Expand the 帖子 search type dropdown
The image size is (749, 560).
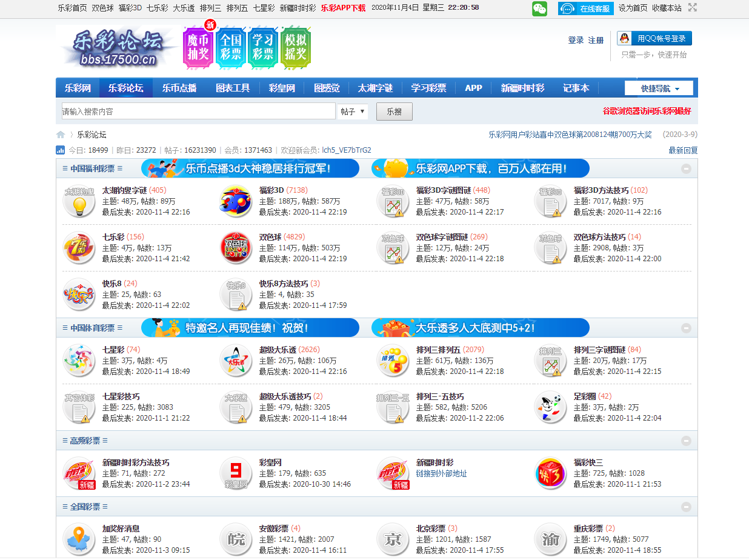(352, 112)
